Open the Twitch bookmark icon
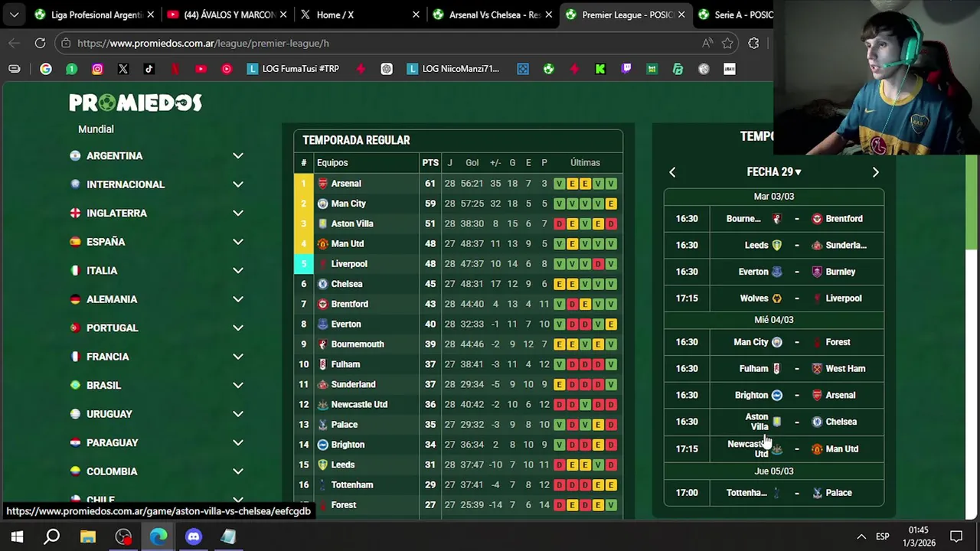This screenshot has height=551, width=980. click(626, 69)
